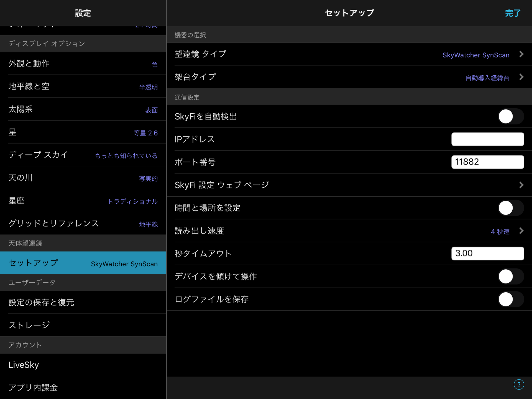Viewport: 532px width, 399px height.
Task: Click 写実的 value text
Action: pos(148,179)
